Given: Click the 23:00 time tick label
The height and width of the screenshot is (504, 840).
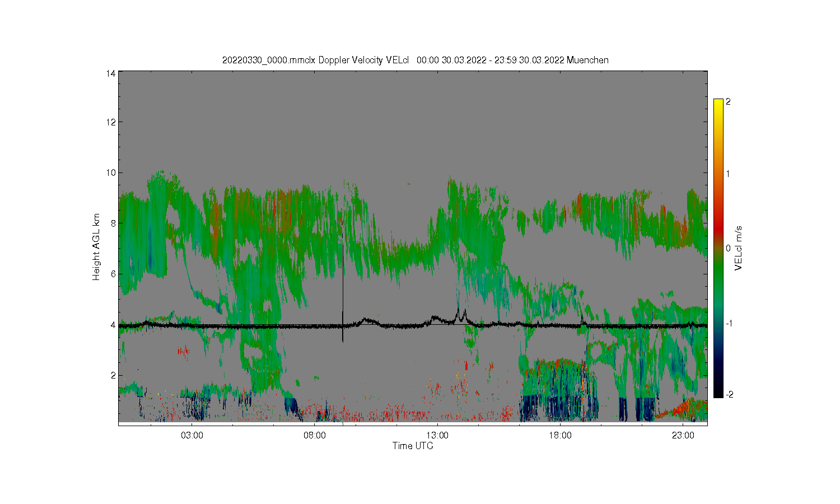Looking at the screenshot, I should (683, 435).
